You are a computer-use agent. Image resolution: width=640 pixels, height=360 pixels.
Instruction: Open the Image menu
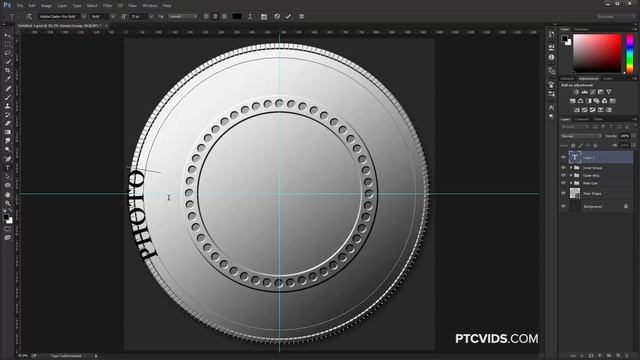click(x=46, y=6)
